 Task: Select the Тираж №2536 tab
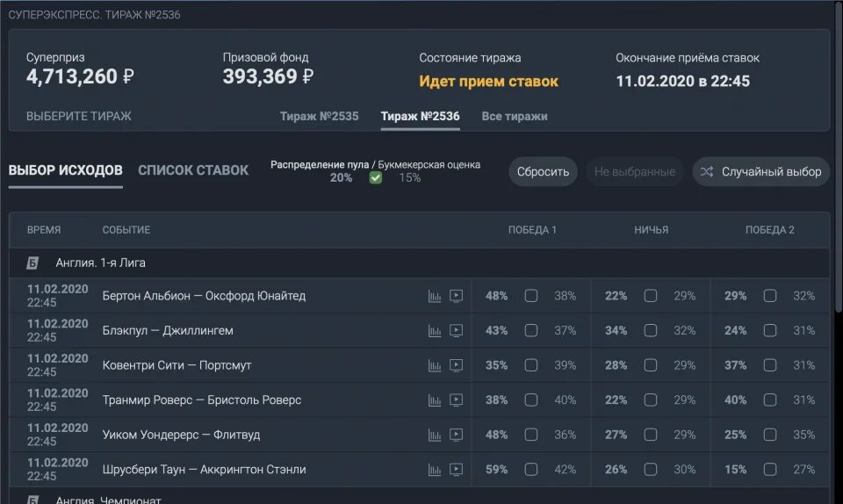421,117
